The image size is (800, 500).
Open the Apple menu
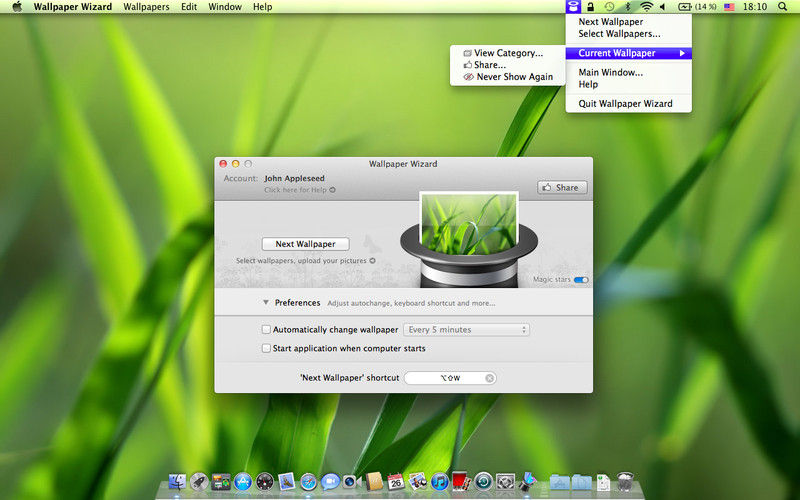pyautogui.click(x=17, y=7)
